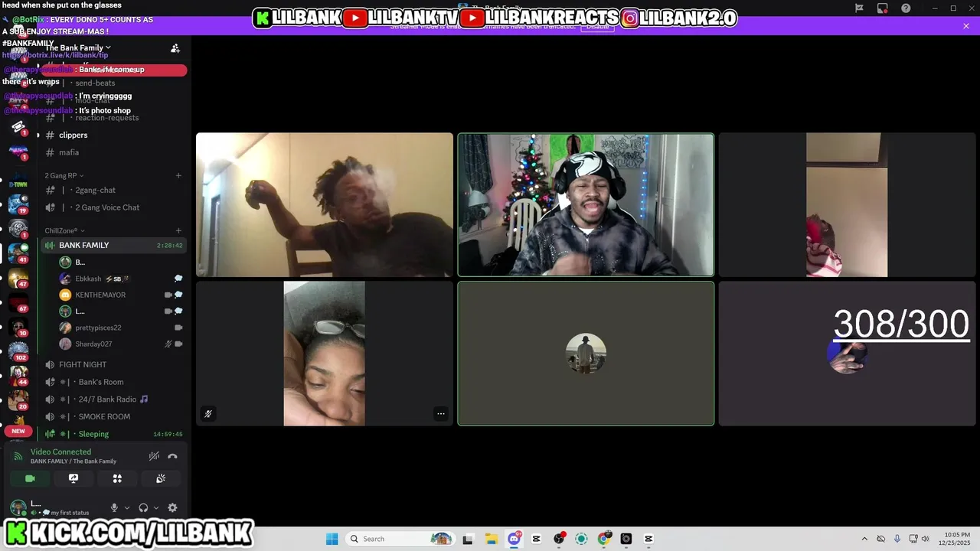
Task: Click user Sharday027 in voice list
Action: pyautogui.click(x=120, y=344)
